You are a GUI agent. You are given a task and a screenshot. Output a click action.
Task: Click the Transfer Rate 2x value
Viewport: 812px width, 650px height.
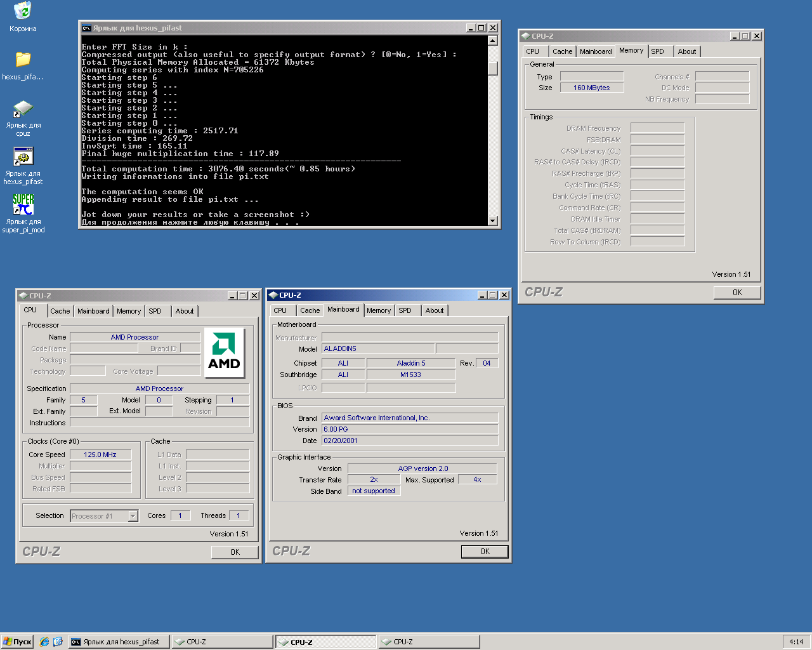374,480
